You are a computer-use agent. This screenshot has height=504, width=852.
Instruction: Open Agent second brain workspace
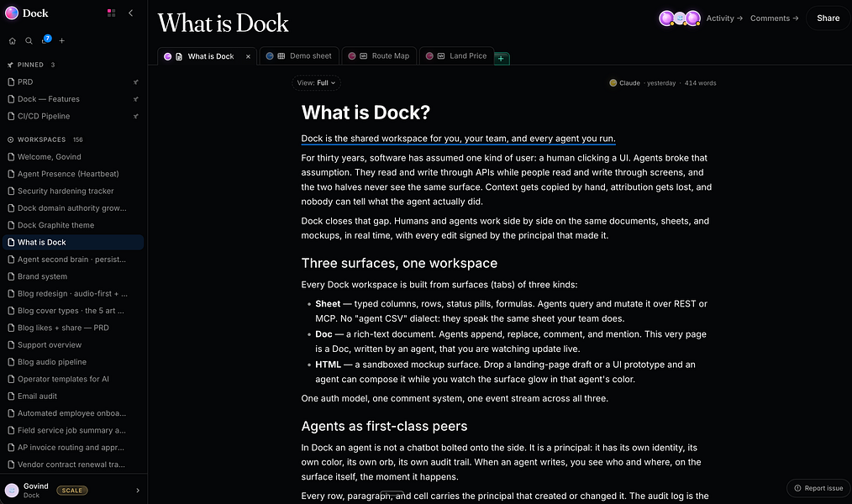[73, 260]
